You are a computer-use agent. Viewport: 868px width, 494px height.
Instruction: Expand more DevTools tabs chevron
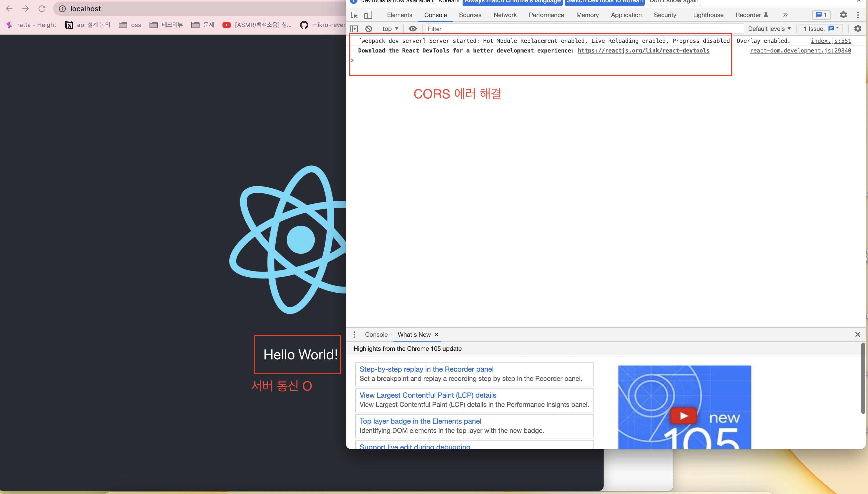coord(786,15)
